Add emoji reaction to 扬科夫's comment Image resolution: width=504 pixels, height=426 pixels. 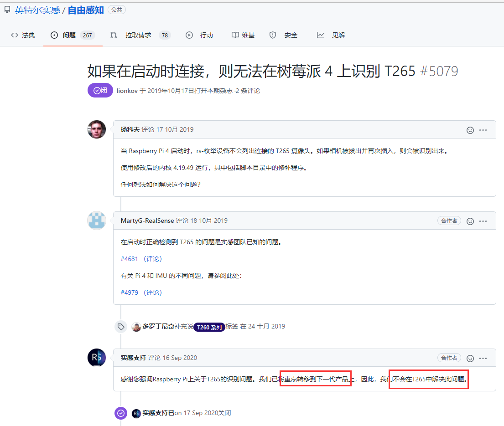(470, 130)
